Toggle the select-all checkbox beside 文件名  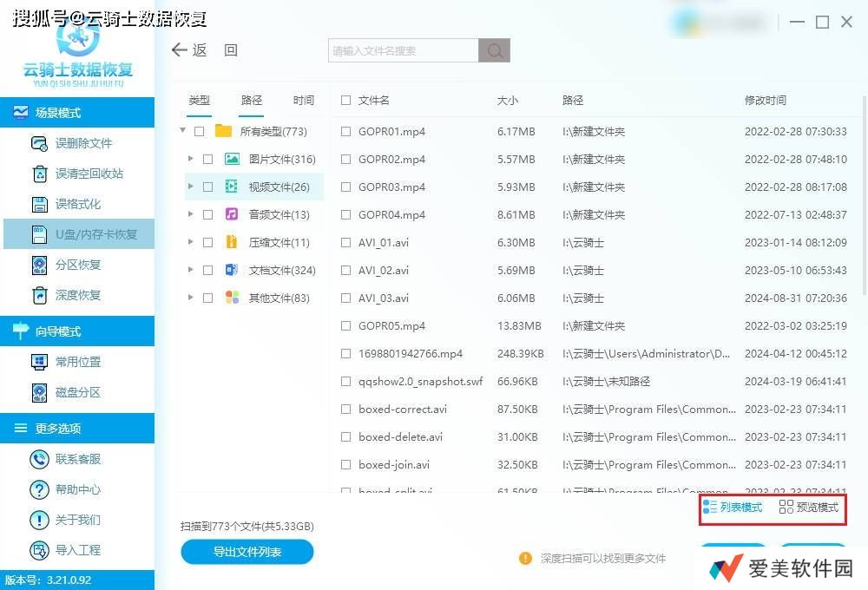click(x=346, y=101)
